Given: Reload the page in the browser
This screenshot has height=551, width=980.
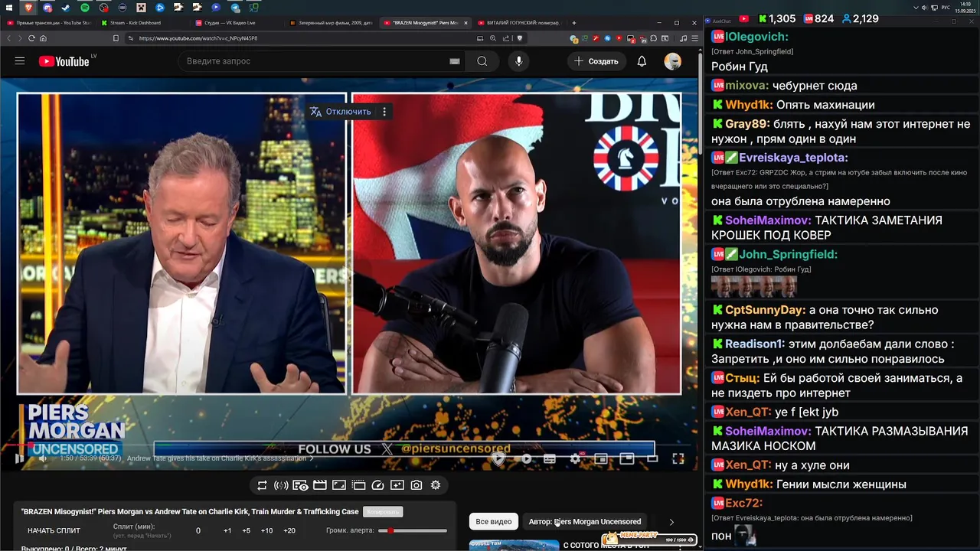Looking at the screenshot, I should click(x=31, y=38).
